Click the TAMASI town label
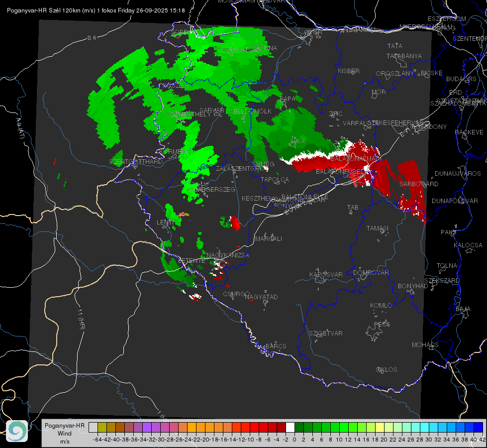Screen dimensions: 487x448 pyautogui.click(x=378, y=228)
